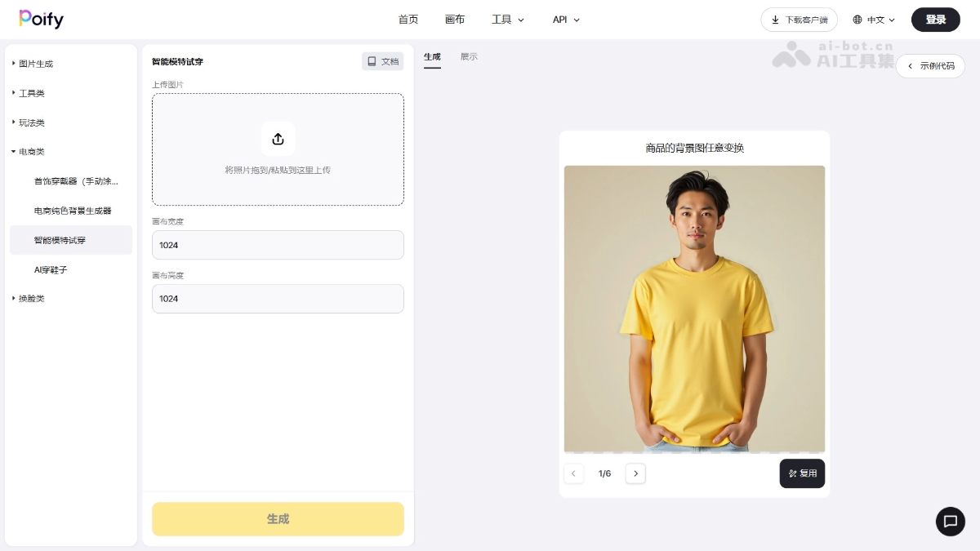980x551 pixels.
Task: Select 电商纯色背景生成器 in the sidebar
Action: click(x=71, y=211)
